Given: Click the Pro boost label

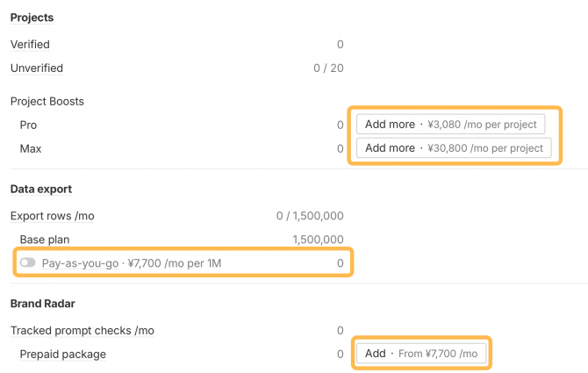Looking at the screenshot, I should point(29,125).
